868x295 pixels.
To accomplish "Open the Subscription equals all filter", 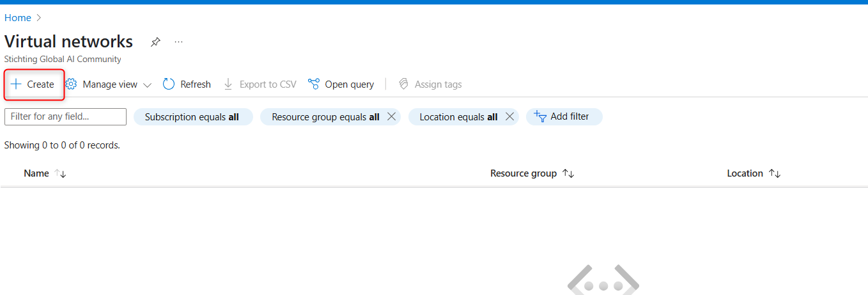I will click(x=192, y=117).
